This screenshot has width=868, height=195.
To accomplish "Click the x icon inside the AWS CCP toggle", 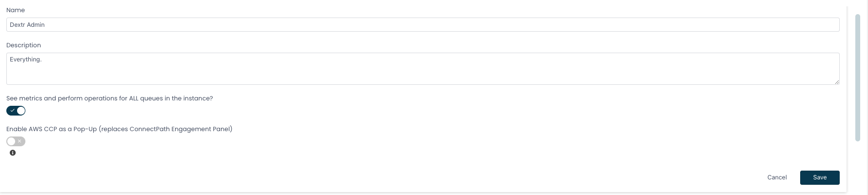I will 20,141.
